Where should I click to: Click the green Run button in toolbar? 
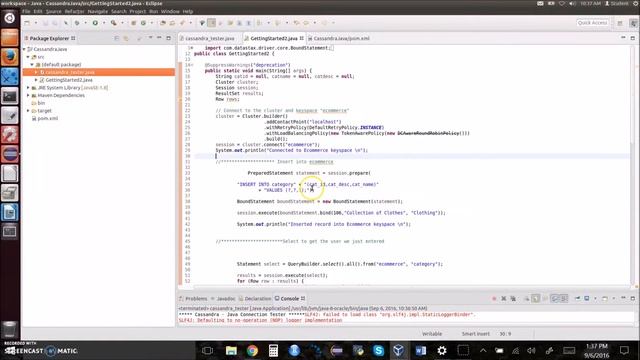[x=95, y=23]
